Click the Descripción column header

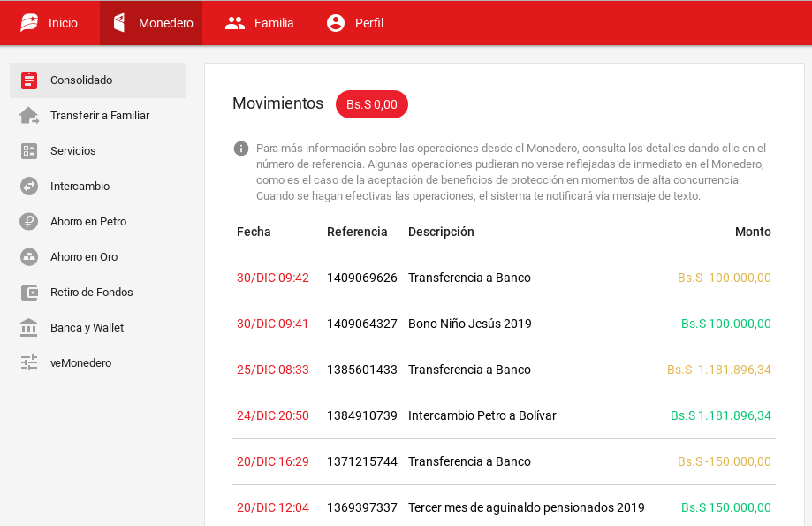pos(441,232)
